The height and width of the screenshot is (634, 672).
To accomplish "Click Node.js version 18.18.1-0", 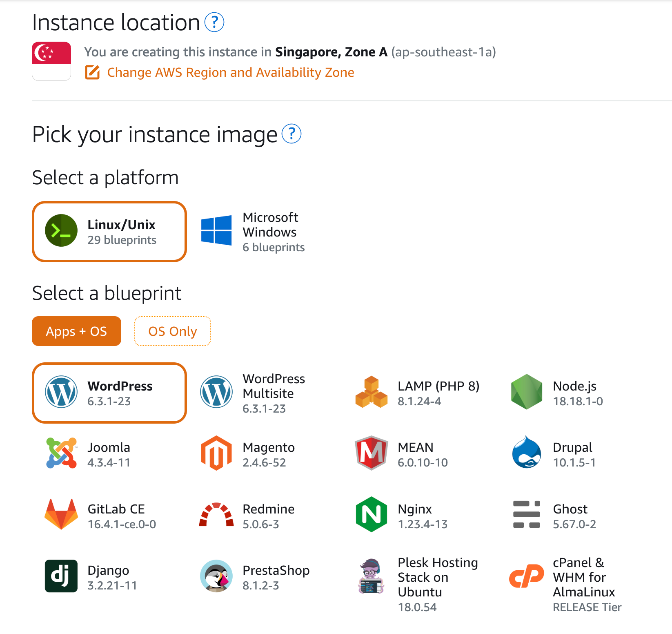I will (578, 401).
